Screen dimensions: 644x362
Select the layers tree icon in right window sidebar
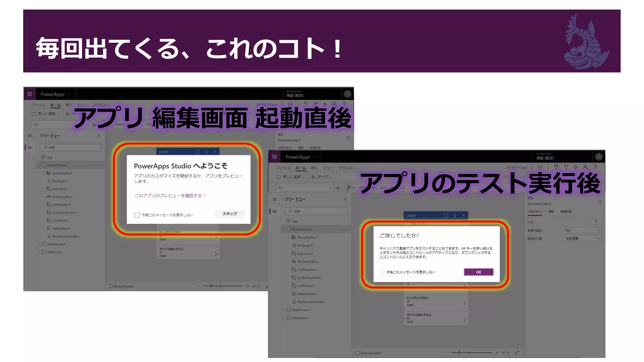coord(275,211)
